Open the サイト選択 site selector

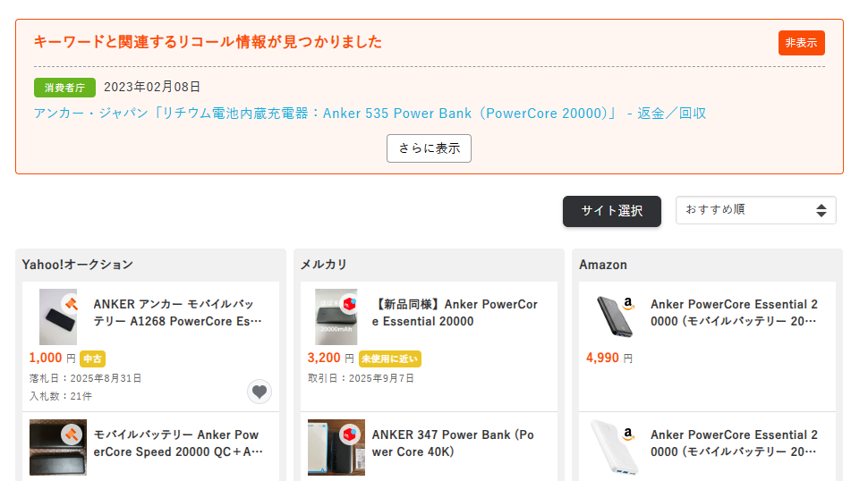(612, 211)
